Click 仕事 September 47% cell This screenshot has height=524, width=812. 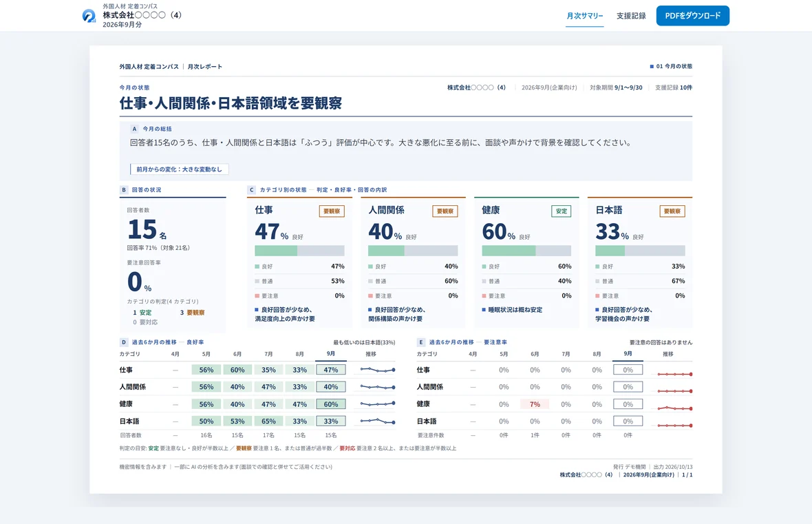[331, 370]
